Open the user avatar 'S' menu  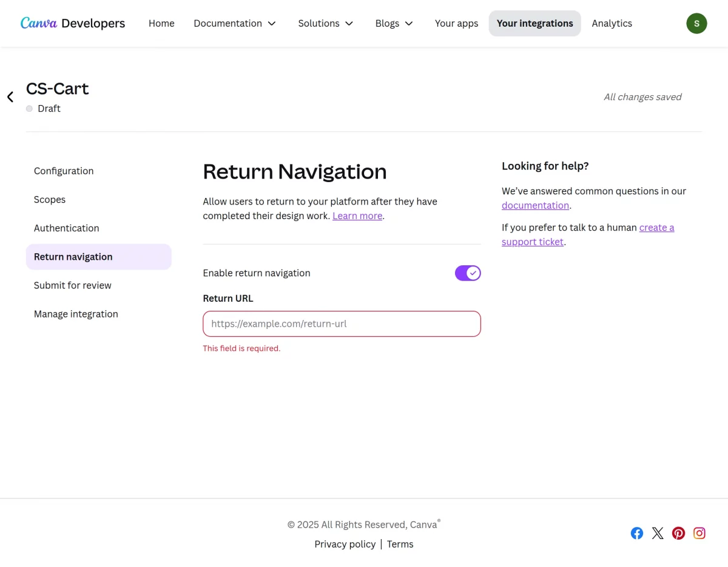[696, 24]
